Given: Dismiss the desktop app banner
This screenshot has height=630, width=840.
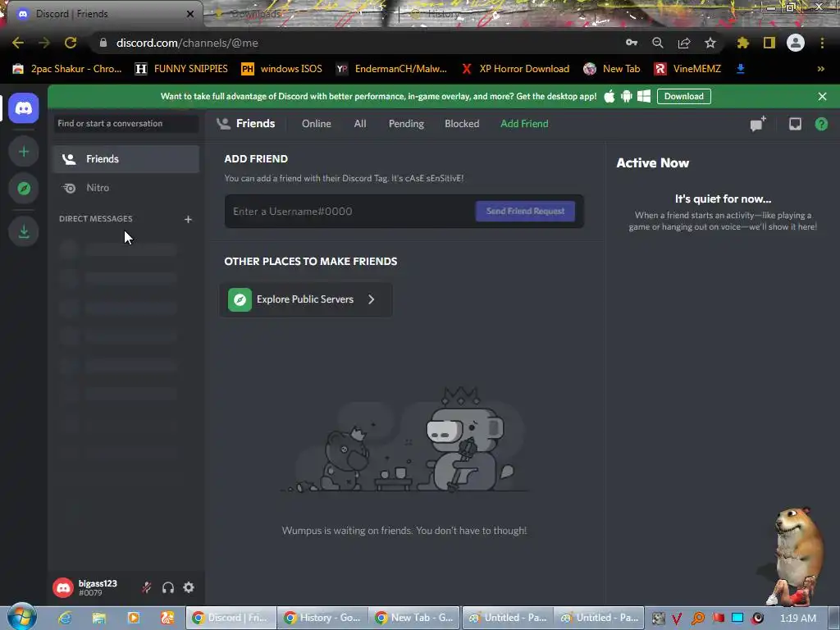Looking at the screenshot, I should click(x=822, y=97).
